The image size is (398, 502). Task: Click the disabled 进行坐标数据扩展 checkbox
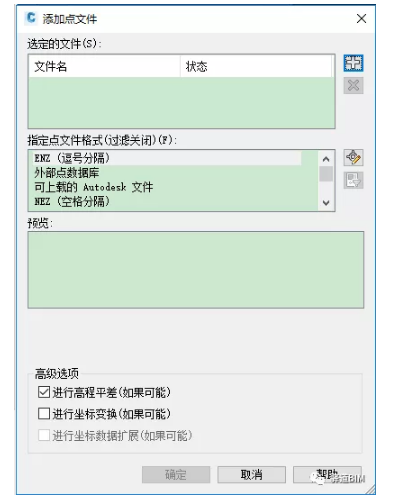44,435
